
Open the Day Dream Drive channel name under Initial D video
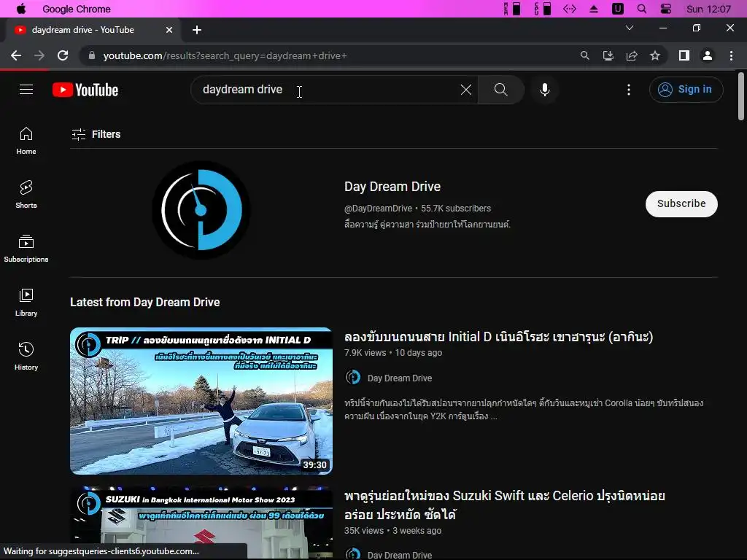(x=399, y=378)
